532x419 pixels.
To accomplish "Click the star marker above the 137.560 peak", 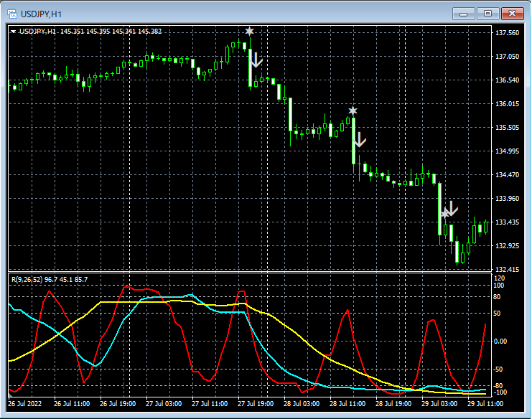I will pos(249,31).
